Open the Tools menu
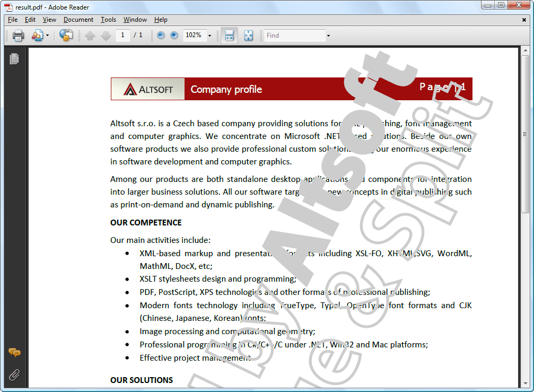Viewport: 534px width, 392px height. click(x=108, y=20)
